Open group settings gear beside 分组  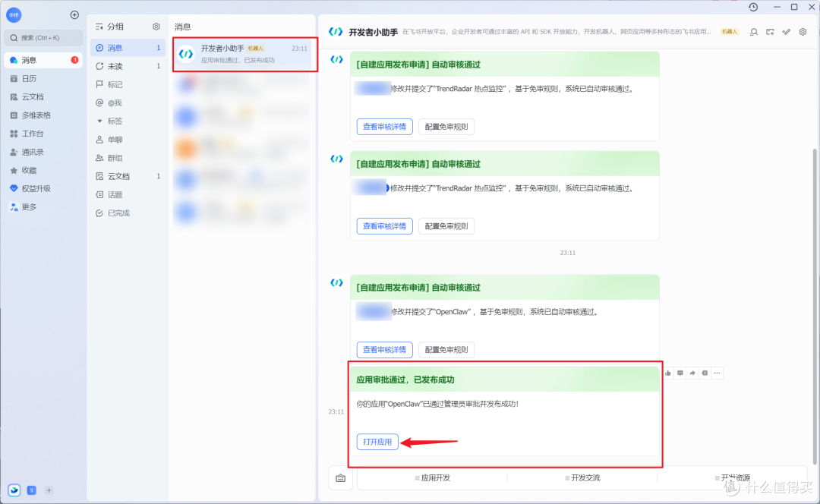click(156, 27)
